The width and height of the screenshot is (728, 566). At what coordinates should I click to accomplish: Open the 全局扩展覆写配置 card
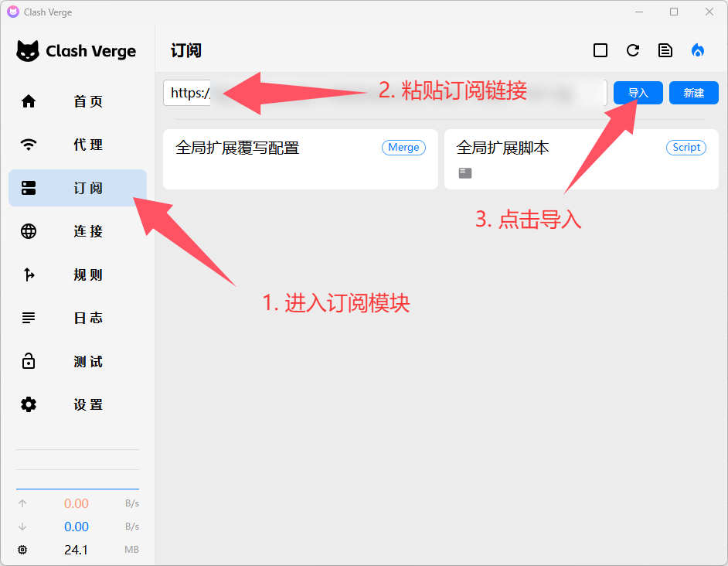[301, 159]
